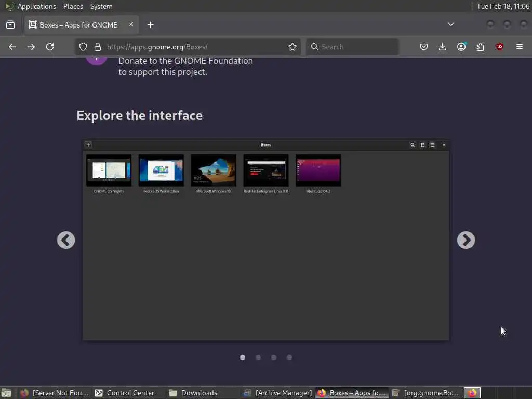Open the Firefox downloads panel
The width and height of the screenshot is (532, 399).
443,47
